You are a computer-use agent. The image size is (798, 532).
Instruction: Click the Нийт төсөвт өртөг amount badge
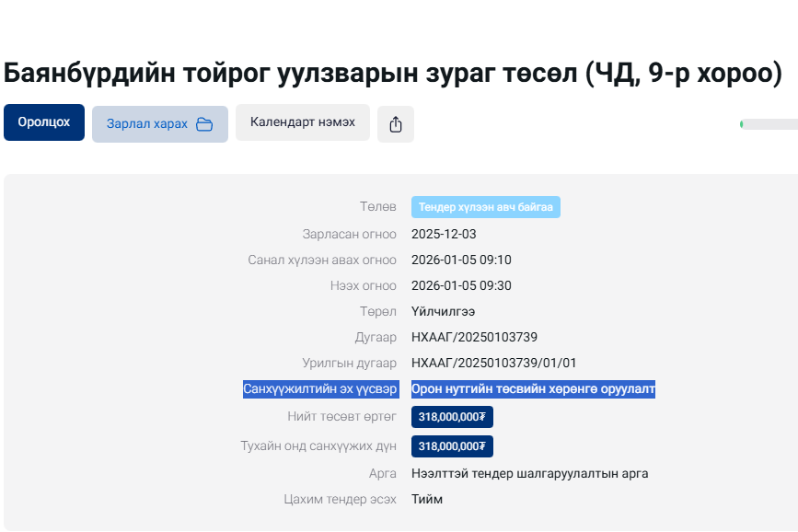click(x=452, y=417)
